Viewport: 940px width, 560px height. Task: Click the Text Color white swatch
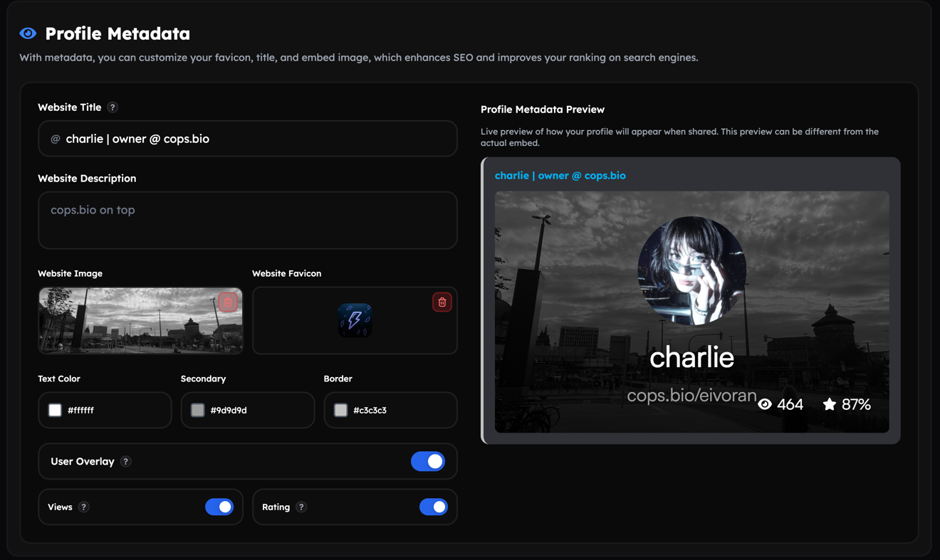coord(54,410)
